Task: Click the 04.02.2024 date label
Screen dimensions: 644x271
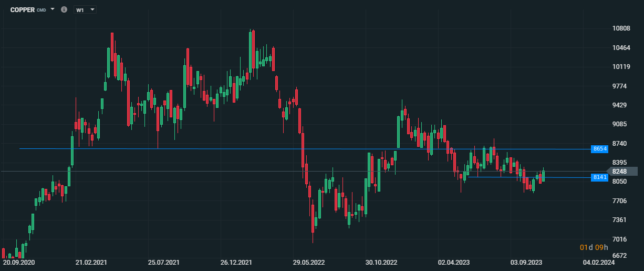Action: [x=598, y=262]
